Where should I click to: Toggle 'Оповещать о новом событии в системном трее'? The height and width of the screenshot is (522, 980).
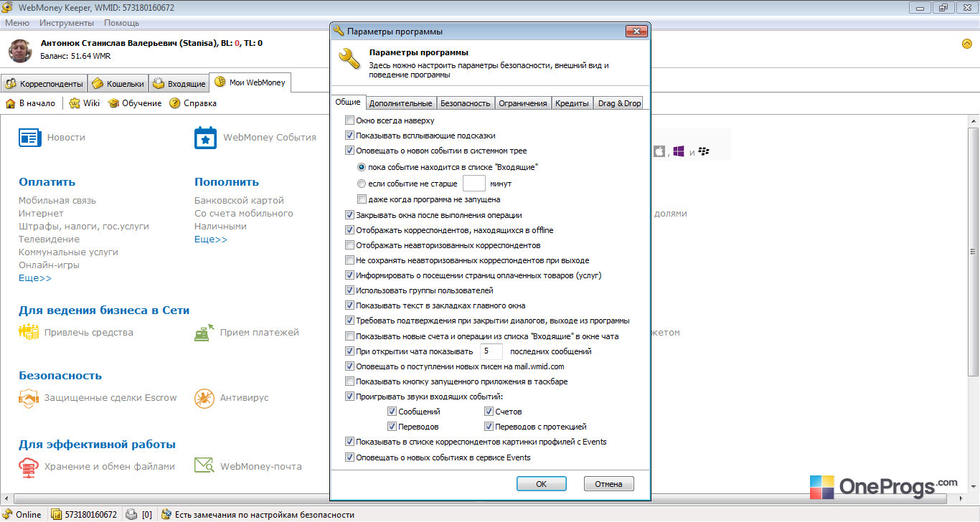click(x=350, y=151)
